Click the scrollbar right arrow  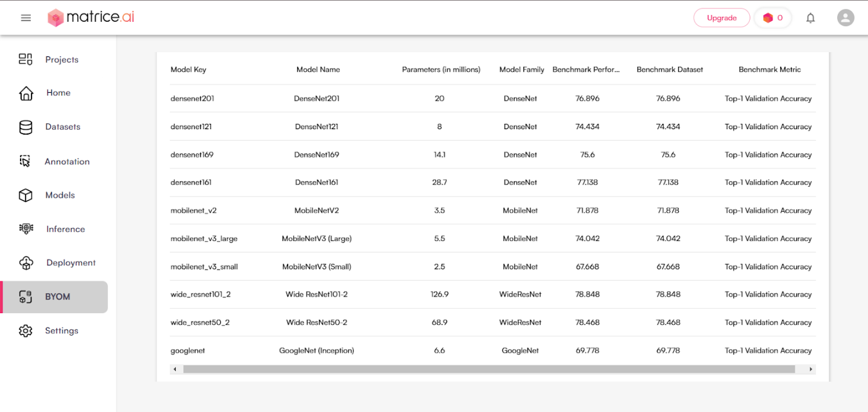pyautogui.click(x=811, y=369)
